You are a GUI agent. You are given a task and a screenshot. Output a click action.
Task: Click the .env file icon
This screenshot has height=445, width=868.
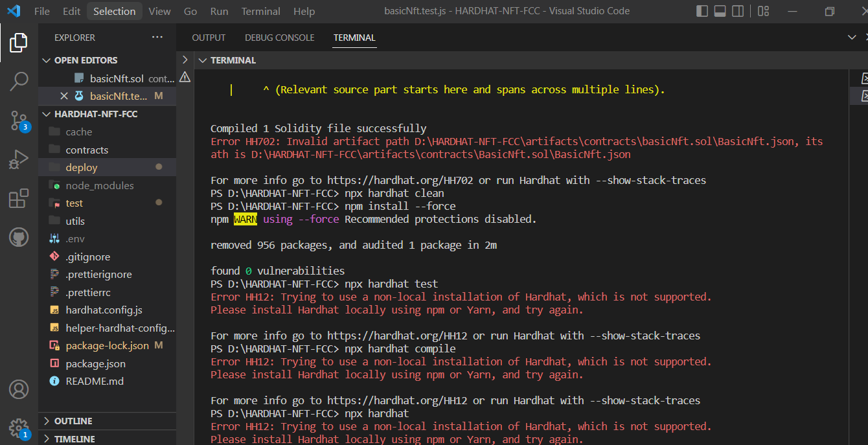coord(54,238)
